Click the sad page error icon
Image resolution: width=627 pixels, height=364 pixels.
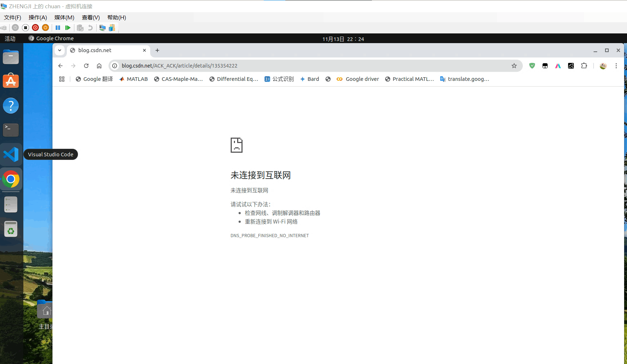tap(236, 145)
